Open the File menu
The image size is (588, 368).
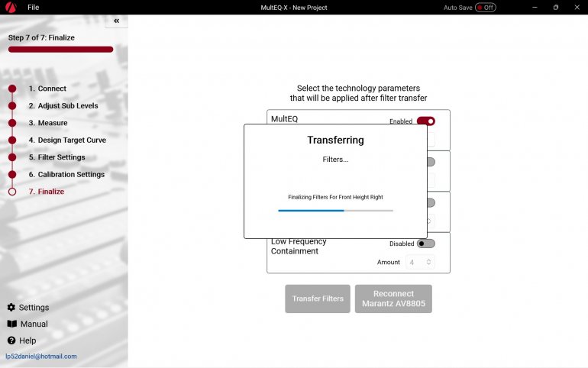click(x=33, y=7)
